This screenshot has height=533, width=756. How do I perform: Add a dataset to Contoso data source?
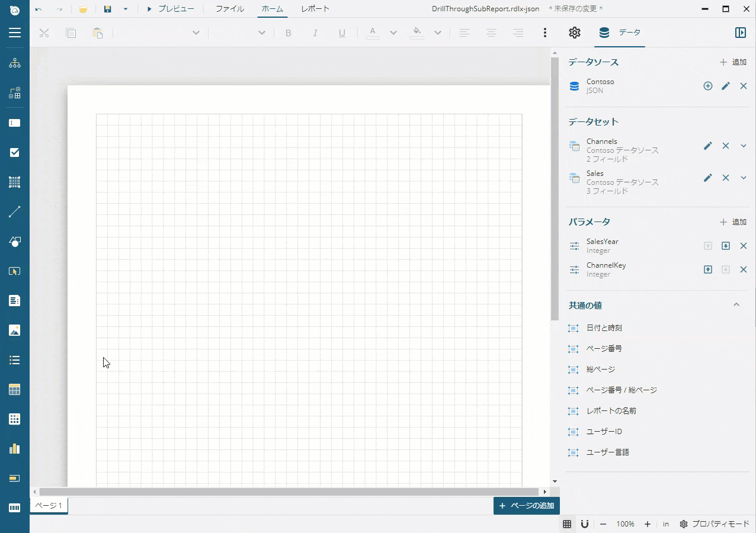tap(708, 86)
